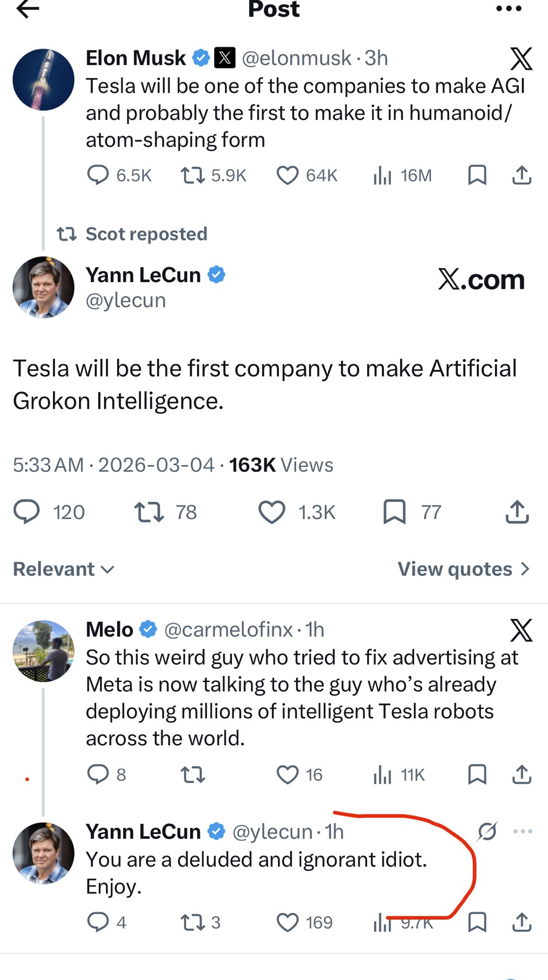Open the @elonmusk handle profile

tap(297, 58)
